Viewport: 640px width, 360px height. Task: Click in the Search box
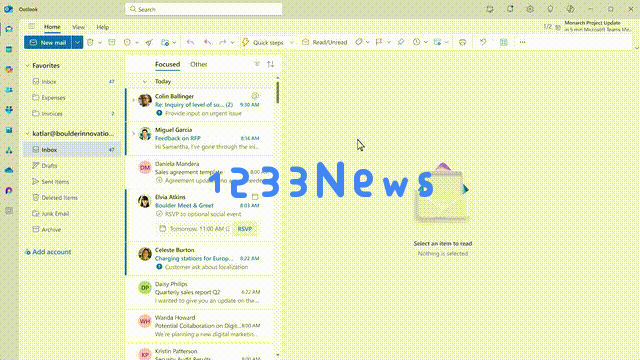click(x=203, y=9)
